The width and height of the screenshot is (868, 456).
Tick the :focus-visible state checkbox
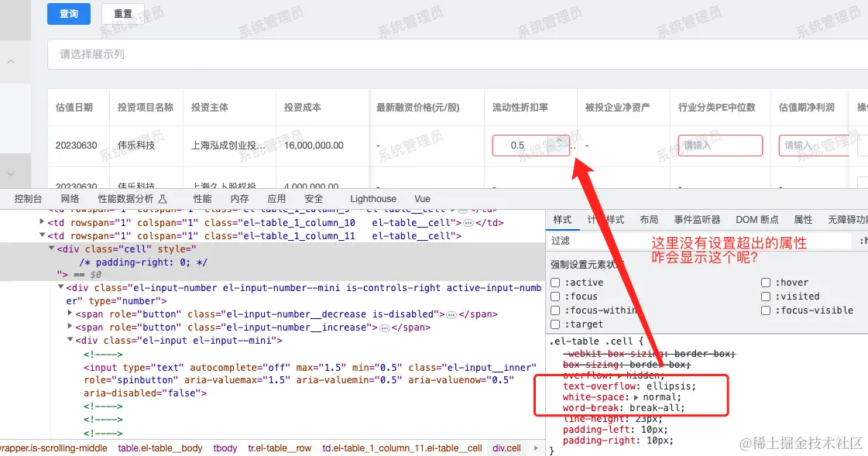(x=766, y=310)
